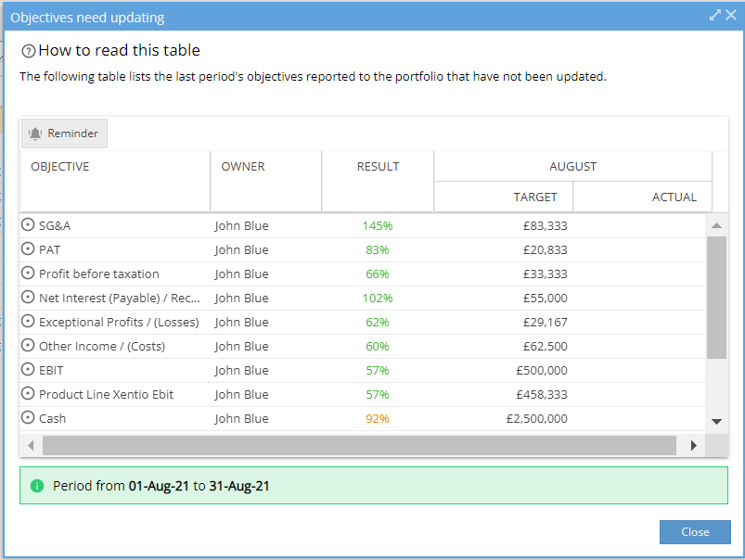Click the Close button
This screenshot has width=745, height=560.
pyautogui.click(x=695, y=532)
